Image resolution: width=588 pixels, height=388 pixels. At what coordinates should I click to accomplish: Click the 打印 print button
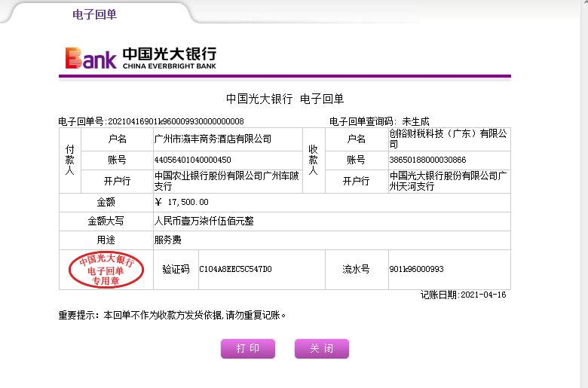[248, 349]
